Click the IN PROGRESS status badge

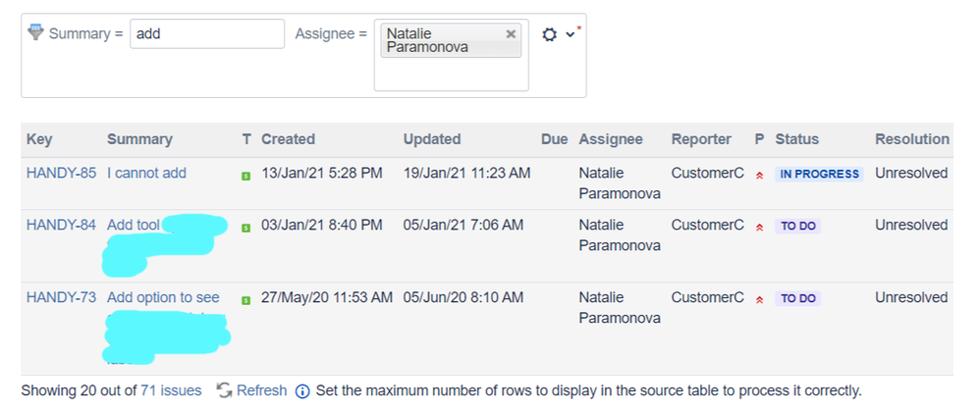click(x=818, y=174)
